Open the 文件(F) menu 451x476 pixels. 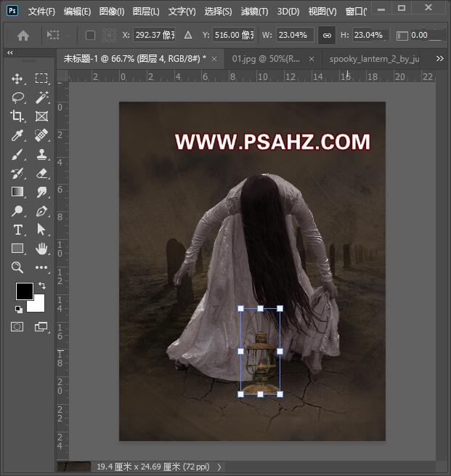(x=42, y=12)
